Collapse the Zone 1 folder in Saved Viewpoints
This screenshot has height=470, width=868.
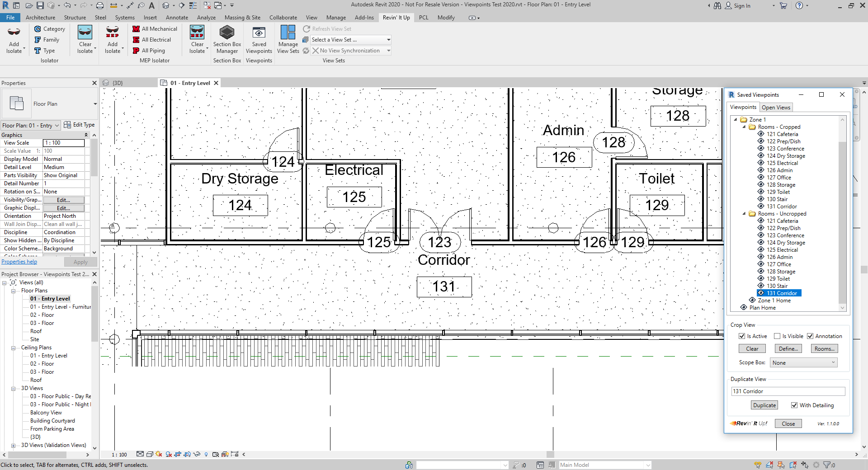[736, 120]
